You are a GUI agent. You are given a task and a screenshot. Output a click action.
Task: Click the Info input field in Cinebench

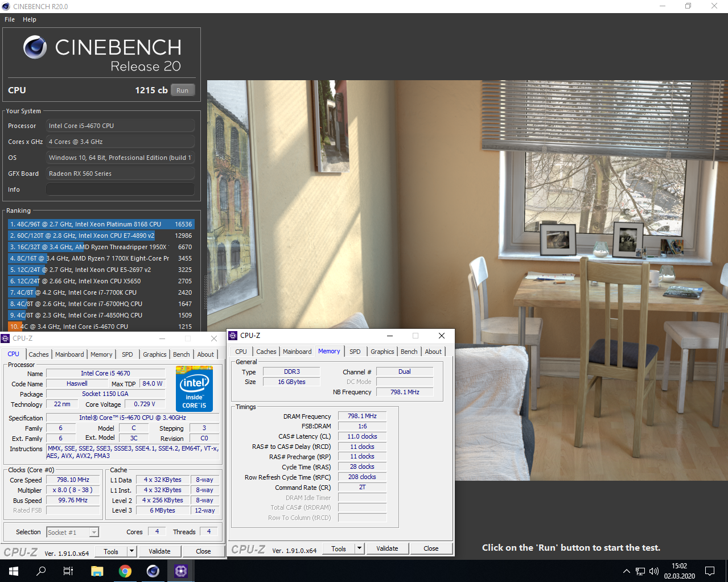point(120,189)
